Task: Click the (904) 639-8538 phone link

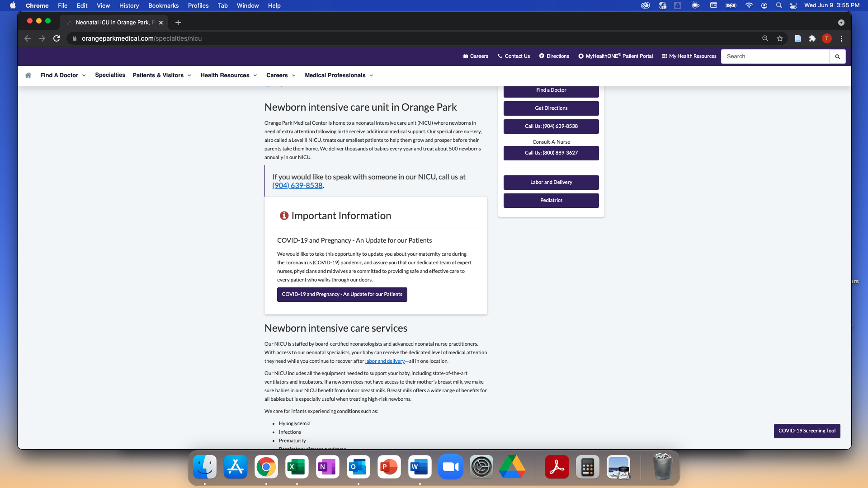Action: click(297, 186)
